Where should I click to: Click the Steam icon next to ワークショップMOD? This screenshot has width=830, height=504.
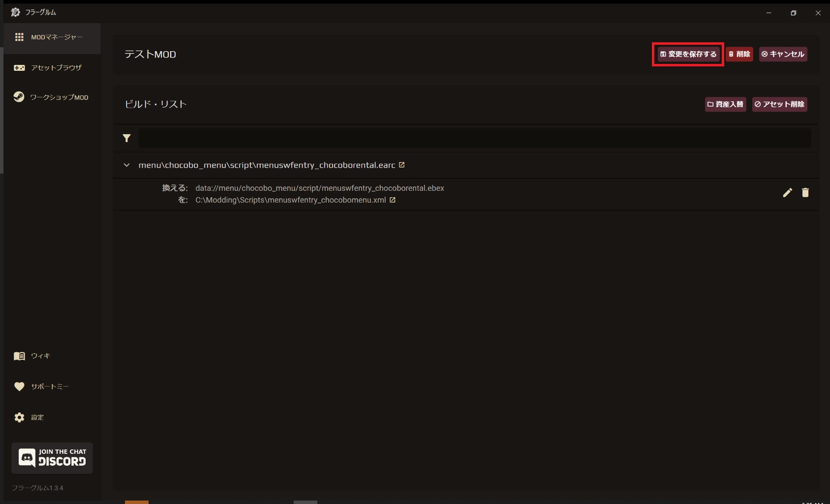click(19, 97)
